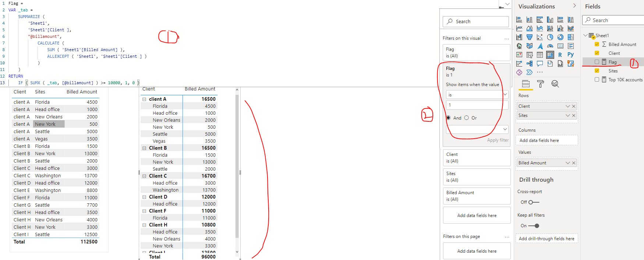Select the KPI visual

click(x=519, y=55)
